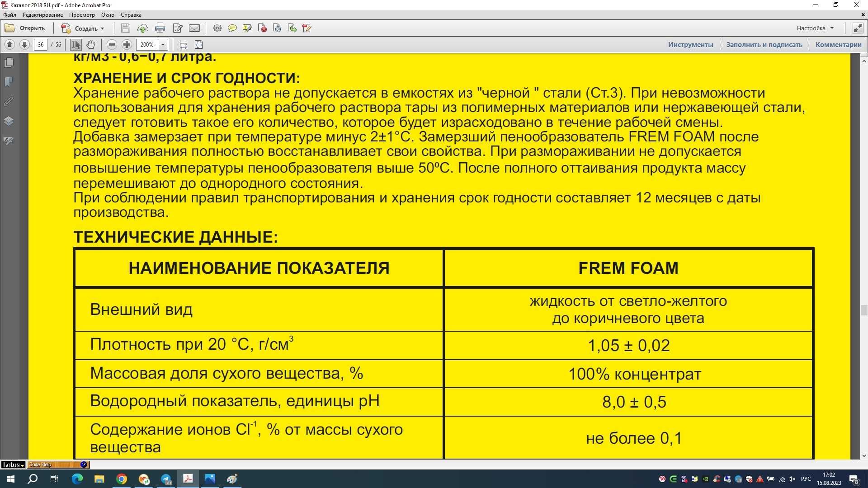Viewport: 868px width, 488px height.
Task: Add a sticky note comment
Action: click(232, 28)
